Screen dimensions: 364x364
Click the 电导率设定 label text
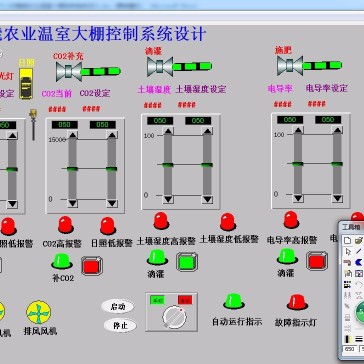click(327, 88)
